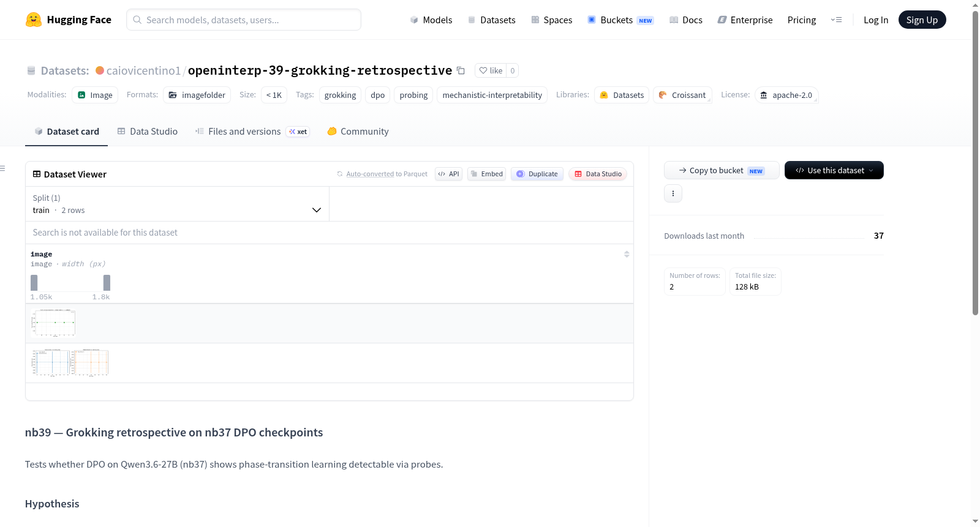Viewport: 980px width, 527px height.
Task: Click the Hugging Face logo icon
Action: 34,20
